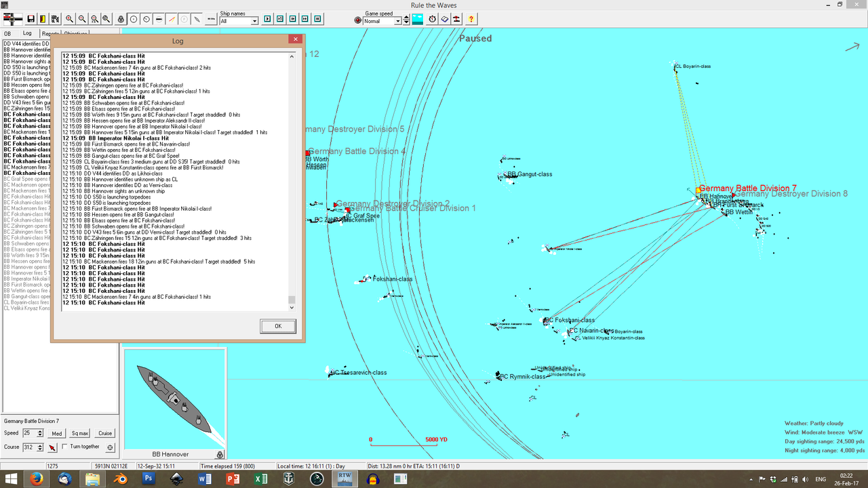868x488 pixels.
Task: Click the Cruise speed button
Action: [x=105, y=433]
